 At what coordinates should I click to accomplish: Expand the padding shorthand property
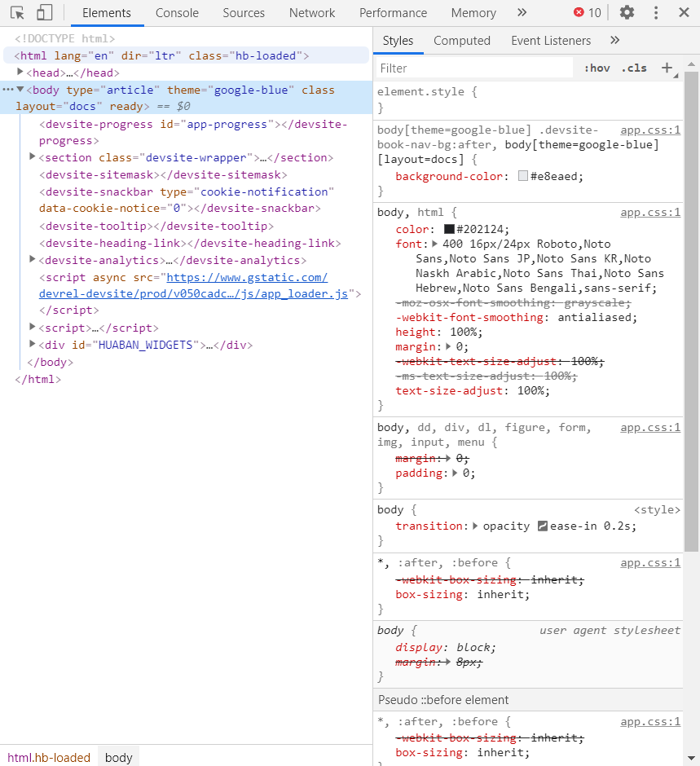pos(455,473)
